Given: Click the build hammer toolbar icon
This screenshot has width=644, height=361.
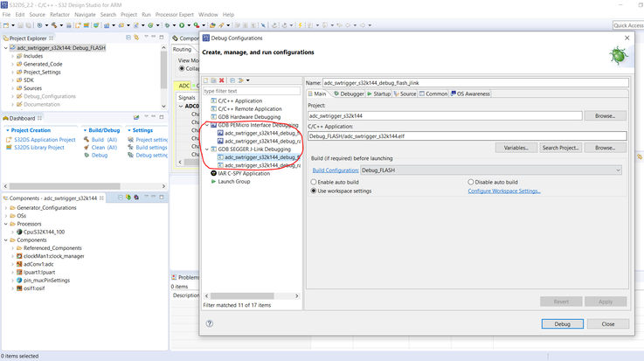Looking at the screenshot, I should point(54,25).
